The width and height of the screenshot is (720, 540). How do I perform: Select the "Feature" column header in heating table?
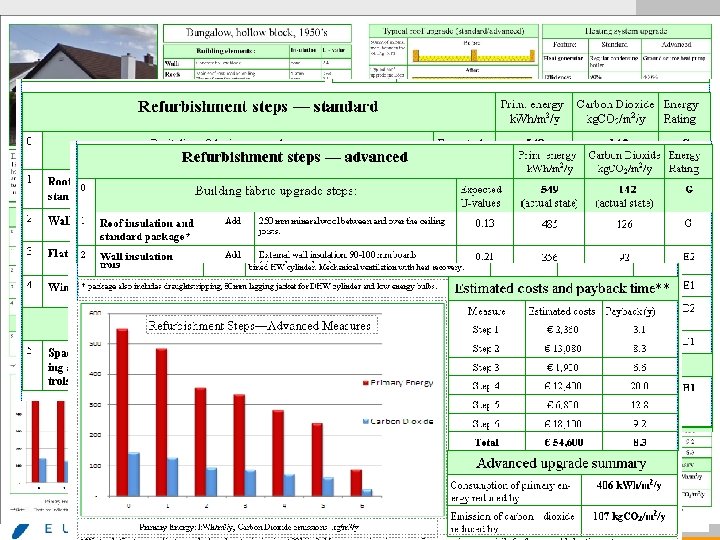point(565,45)
